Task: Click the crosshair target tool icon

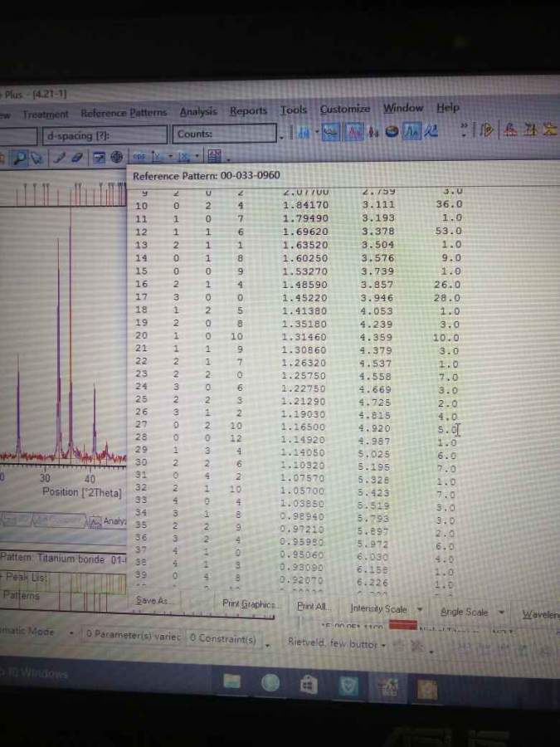Action: click(117, 157)
